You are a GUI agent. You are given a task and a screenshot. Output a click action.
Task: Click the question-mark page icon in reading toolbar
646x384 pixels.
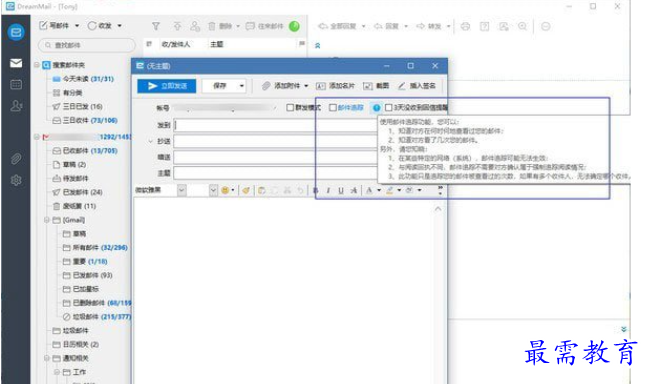click(x=484, y=26)
